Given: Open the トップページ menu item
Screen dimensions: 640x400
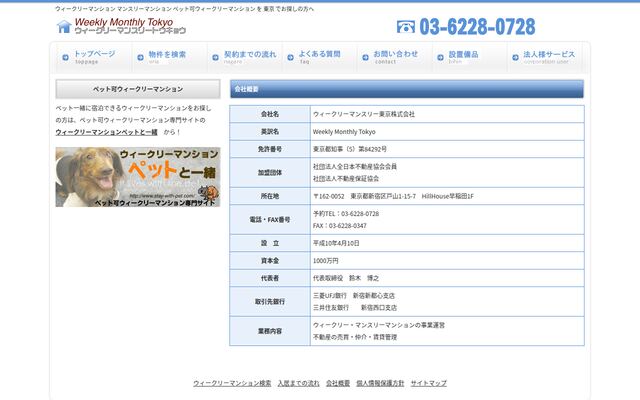Looking at the screenshot, I should (94, 58).
